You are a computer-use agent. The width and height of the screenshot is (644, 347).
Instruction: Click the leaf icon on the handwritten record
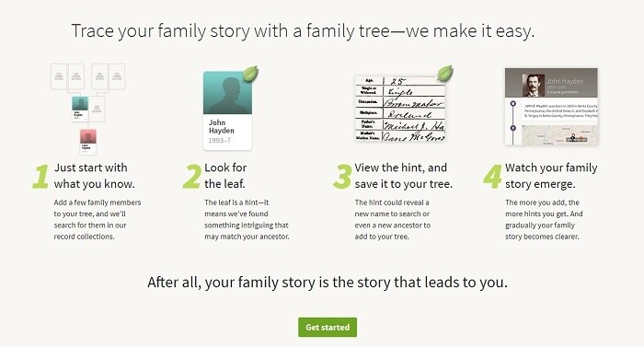point(444,74)
